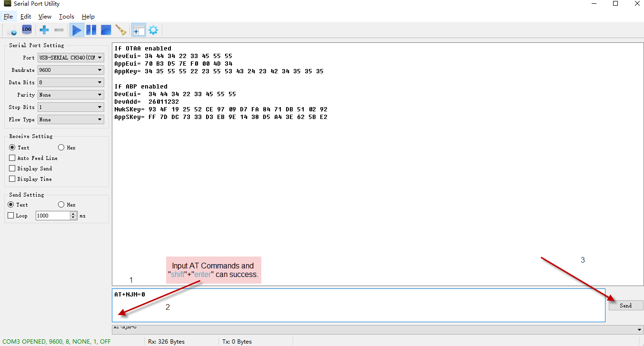This screenshot has width=644, height=346.
Task: Click the Send button
Action: pos(626,306)
